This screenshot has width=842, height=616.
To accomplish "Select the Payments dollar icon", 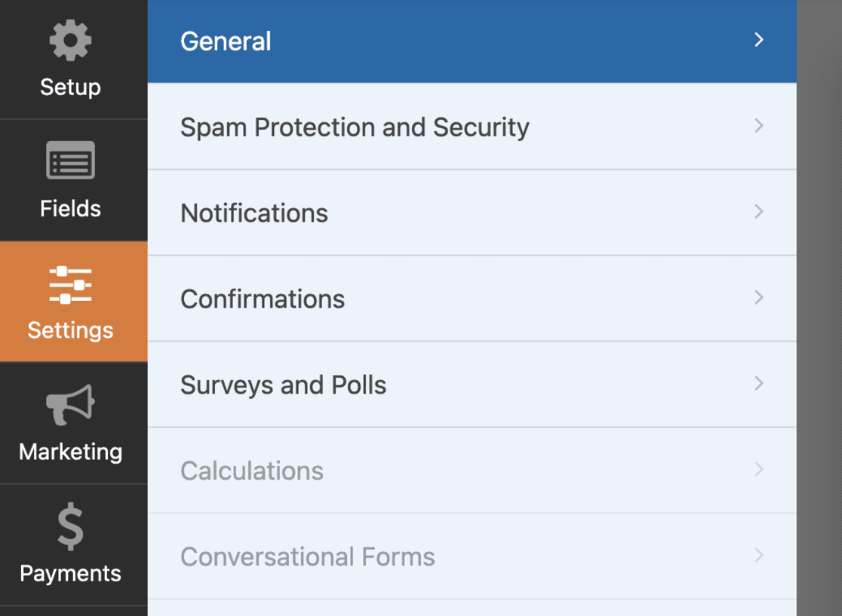I will [x=70, y=526].
